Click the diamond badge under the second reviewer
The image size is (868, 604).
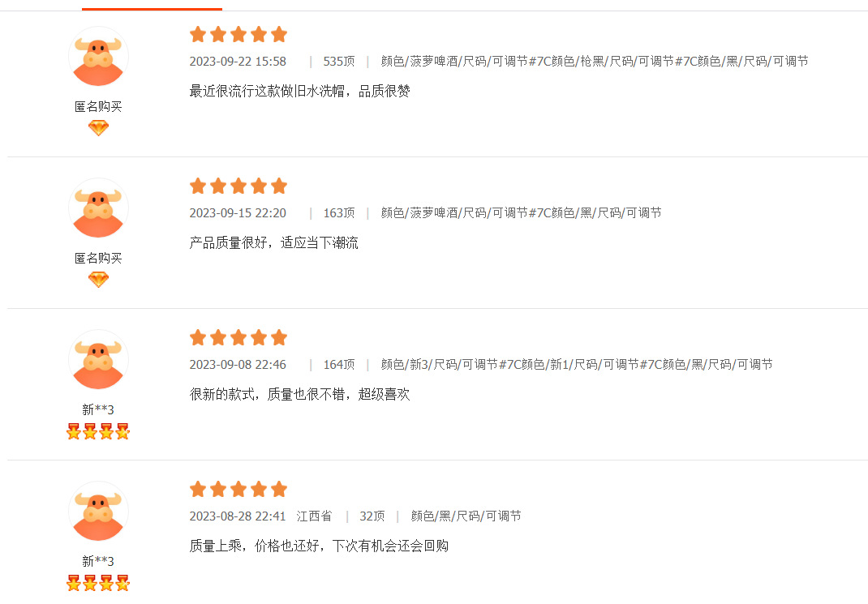coord(98,280)
